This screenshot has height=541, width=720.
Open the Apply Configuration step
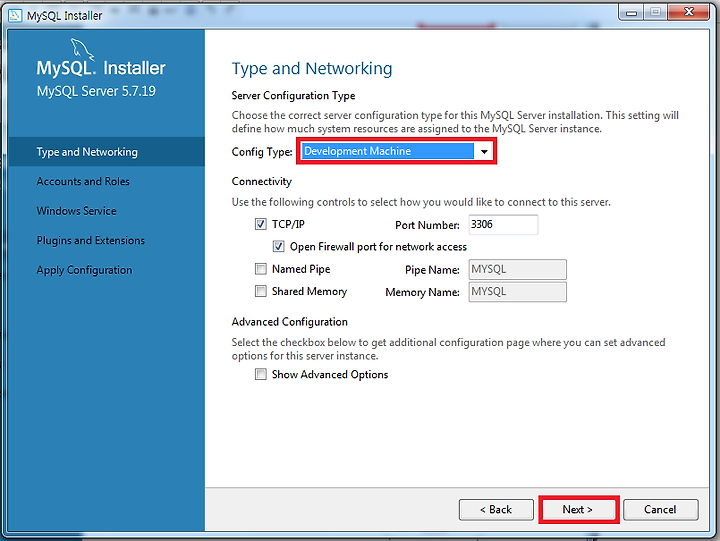(84, 270)
